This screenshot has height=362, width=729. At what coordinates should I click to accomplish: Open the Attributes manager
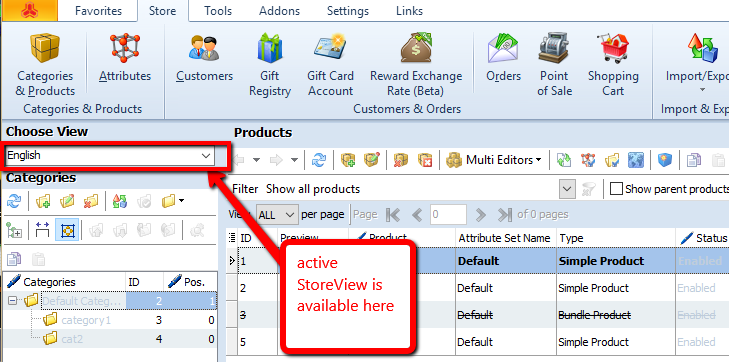click(125, 57)
